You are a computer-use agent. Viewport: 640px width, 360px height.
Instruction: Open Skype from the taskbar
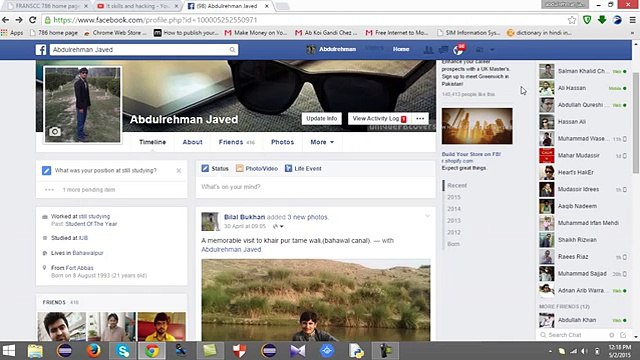(122, 351)
